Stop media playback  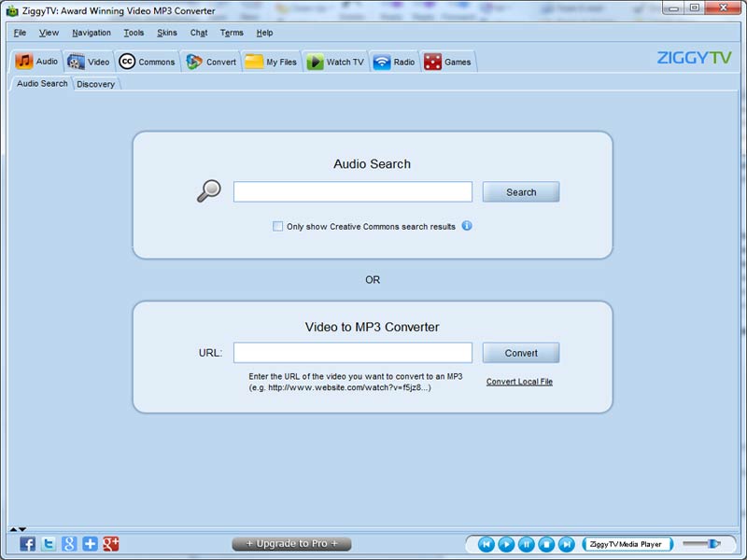click(546, 544)
